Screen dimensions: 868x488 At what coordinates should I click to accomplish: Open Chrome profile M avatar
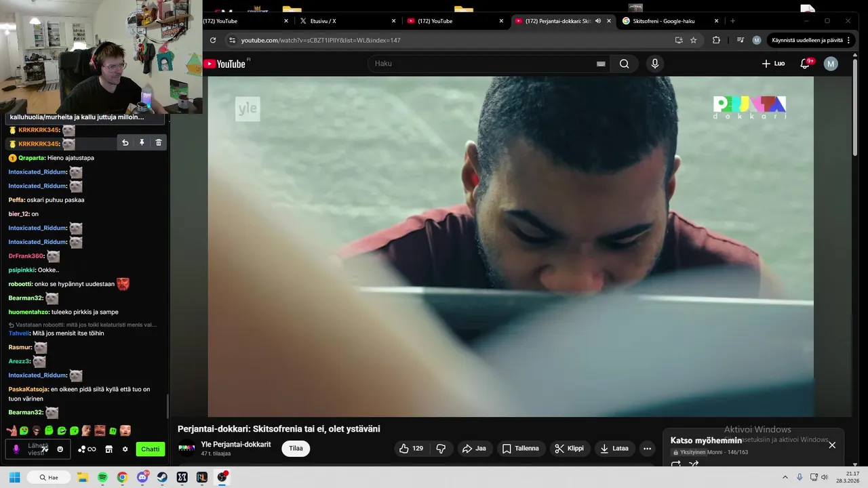click(757, 41)
